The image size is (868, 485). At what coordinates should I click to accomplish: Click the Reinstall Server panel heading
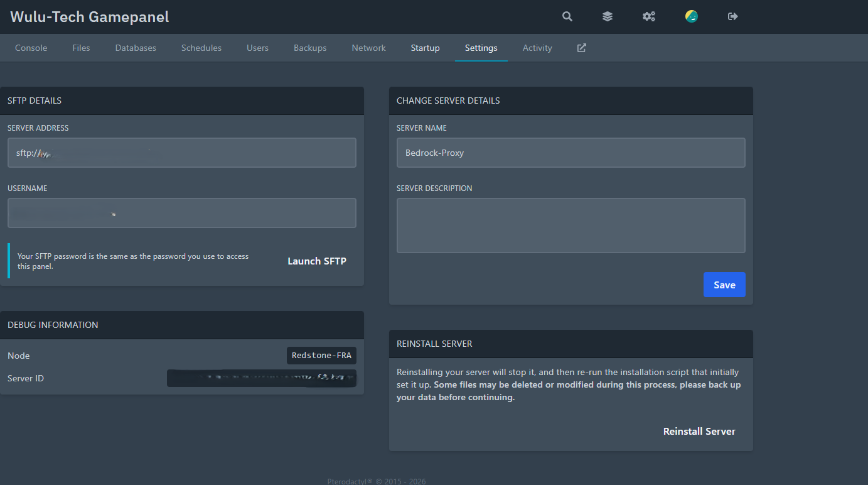(434, 344)
